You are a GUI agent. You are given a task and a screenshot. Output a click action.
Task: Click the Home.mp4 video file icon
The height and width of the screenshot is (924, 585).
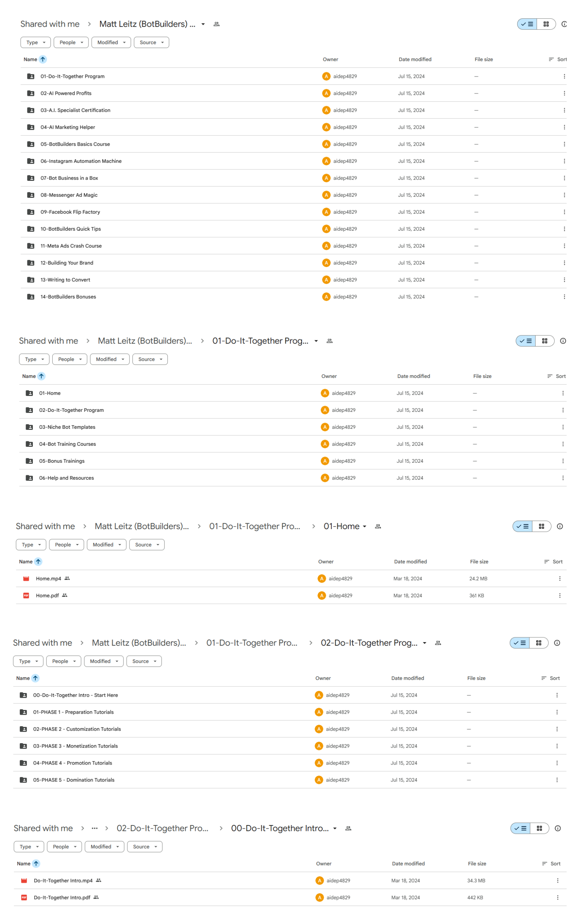(26, 578)
